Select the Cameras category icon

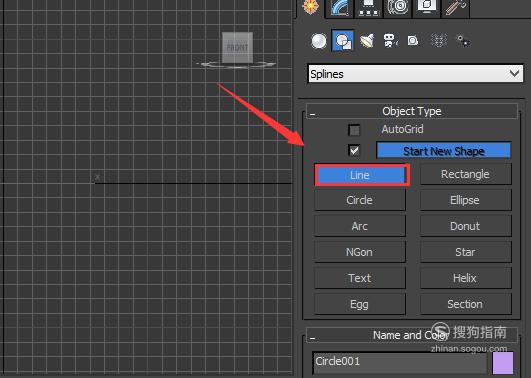[x=390, y=41]
